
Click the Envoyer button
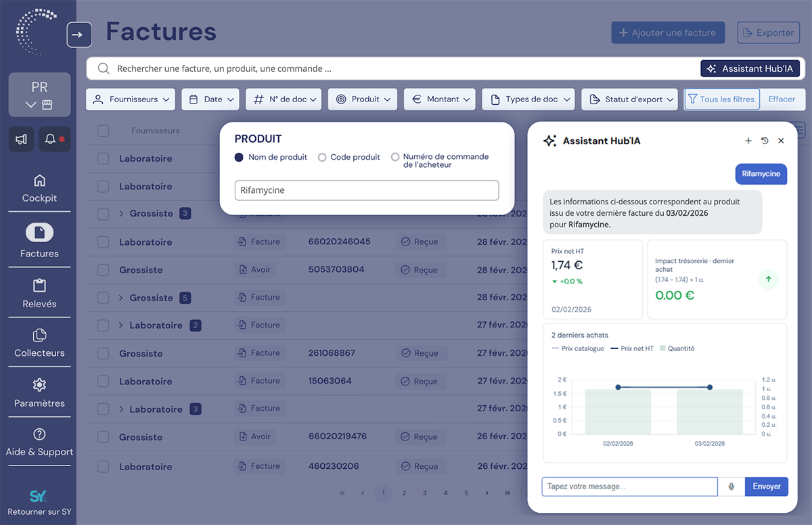[767, 486]
